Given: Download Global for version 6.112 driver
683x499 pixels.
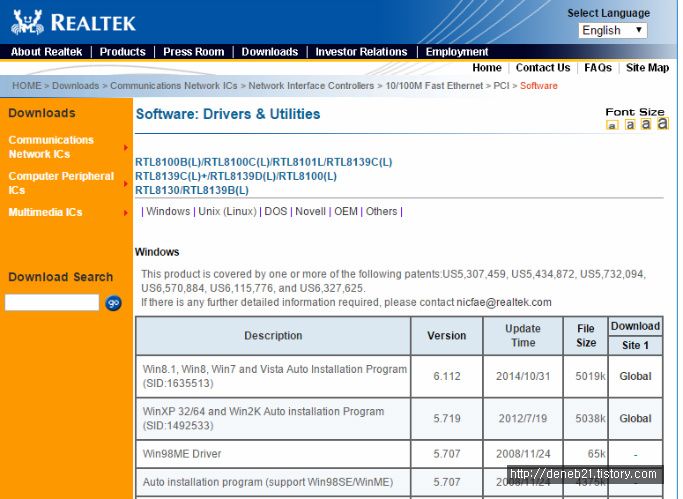Looking at the screenshot, I should coord(635,376).
